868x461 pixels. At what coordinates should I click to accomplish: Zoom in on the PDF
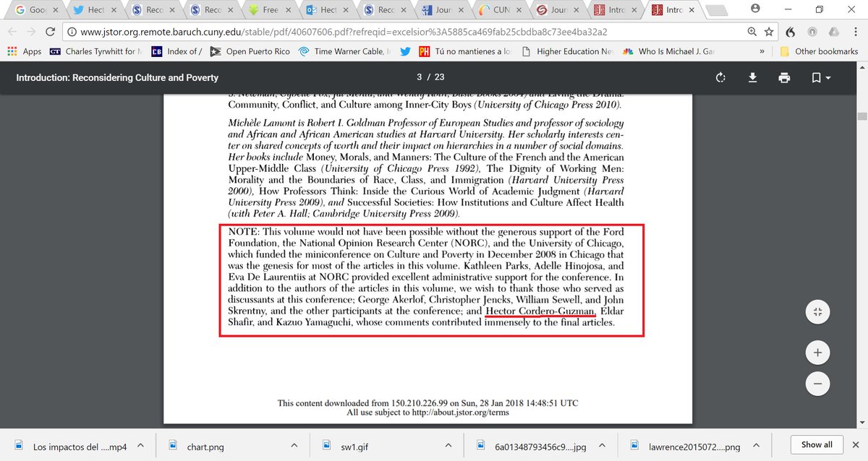[818, 353]
